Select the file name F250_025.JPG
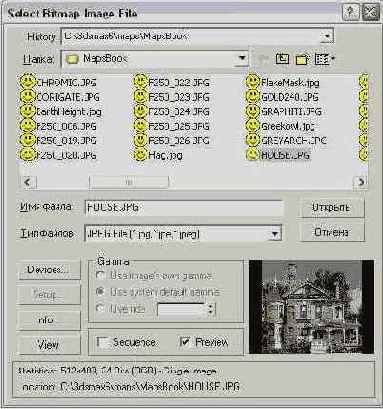 pyautogui.click(x=179, y=126)
